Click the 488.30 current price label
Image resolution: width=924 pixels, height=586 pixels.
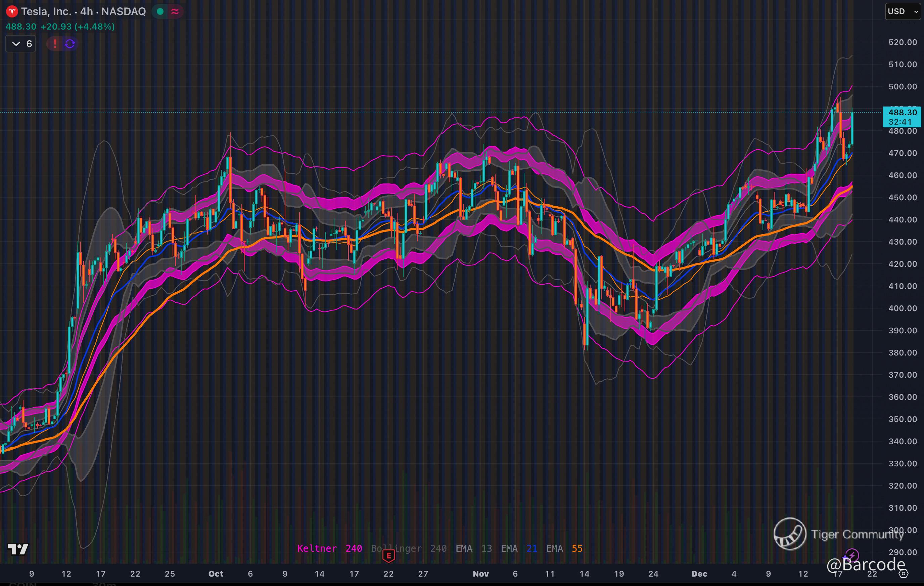coord(902,113)
